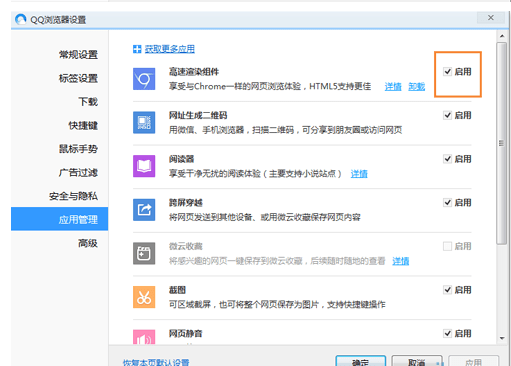Click the vertical scrollbar thumb
The width and height of the screenshot is (511, 366).
(501, 143)
